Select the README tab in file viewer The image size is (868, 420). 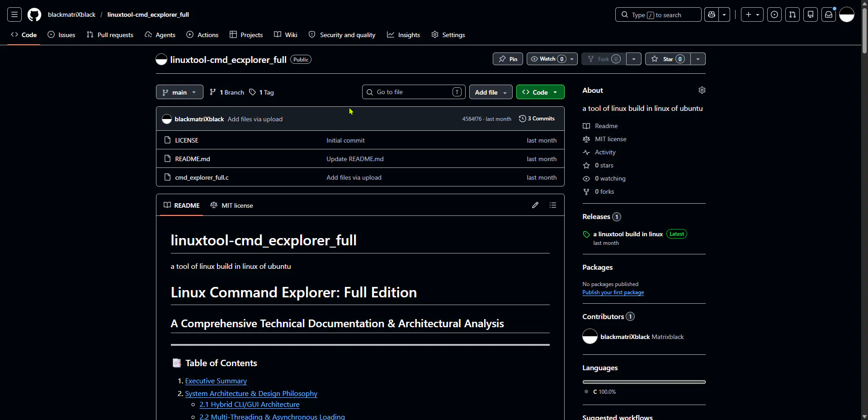pos(182,205)
